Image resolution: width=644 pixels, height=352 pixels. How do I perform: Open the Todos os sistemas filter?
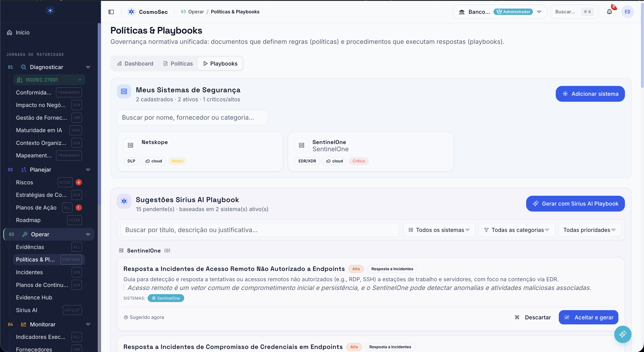click(x=439, y=230)
